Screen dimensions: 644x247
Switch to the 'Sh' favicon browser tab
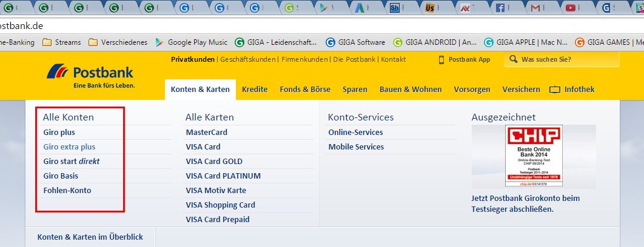pyautogui.click(x=400, y=7)
